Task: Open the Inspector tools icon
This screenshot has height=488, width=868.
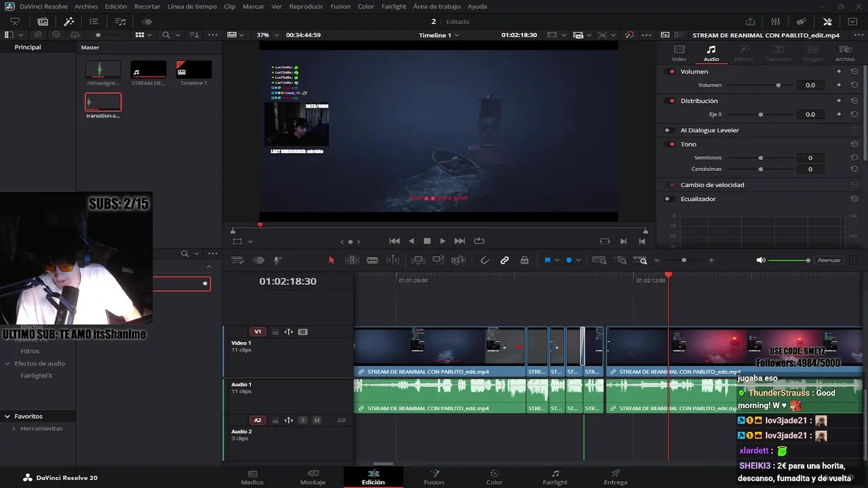Action: 827,22
